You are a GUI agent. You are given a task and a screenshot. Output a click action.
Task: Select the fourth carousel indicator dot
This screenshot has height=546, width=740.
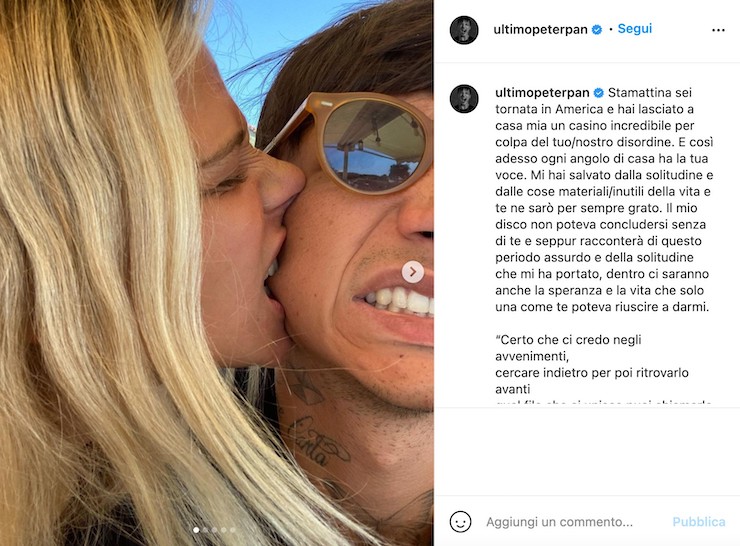[223, 530]
